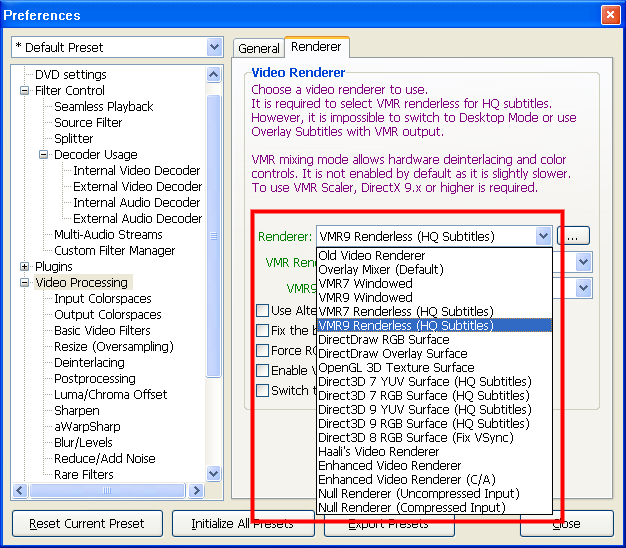Image resolution: width=626 pixels, height=548 pixels.
Task: Choose DirectDraw RGB Surface
Action: tap(434, 339)
